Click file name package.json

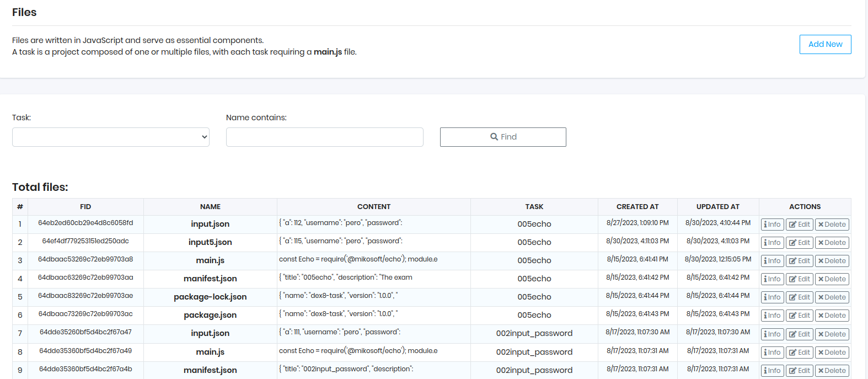point(210,315)
